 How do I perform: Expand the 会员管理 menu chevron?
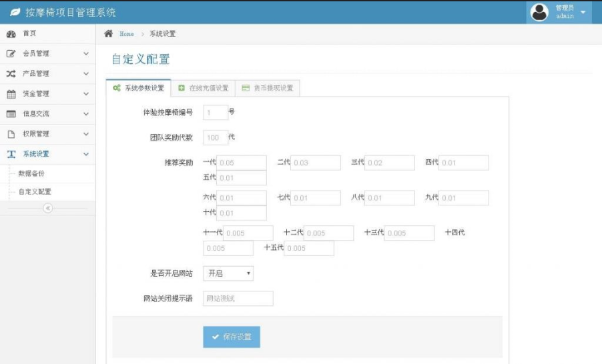pos(86,53)
